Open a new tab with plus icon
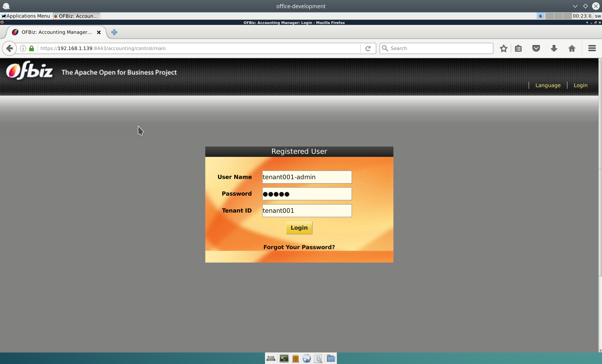Screen dimensions: 602x364 coord(114,32)
